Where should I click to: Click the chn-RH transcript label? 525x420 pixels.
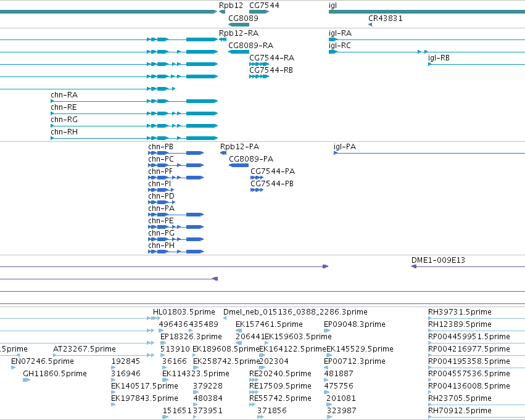pyautogui.click(x=64, y=132)
